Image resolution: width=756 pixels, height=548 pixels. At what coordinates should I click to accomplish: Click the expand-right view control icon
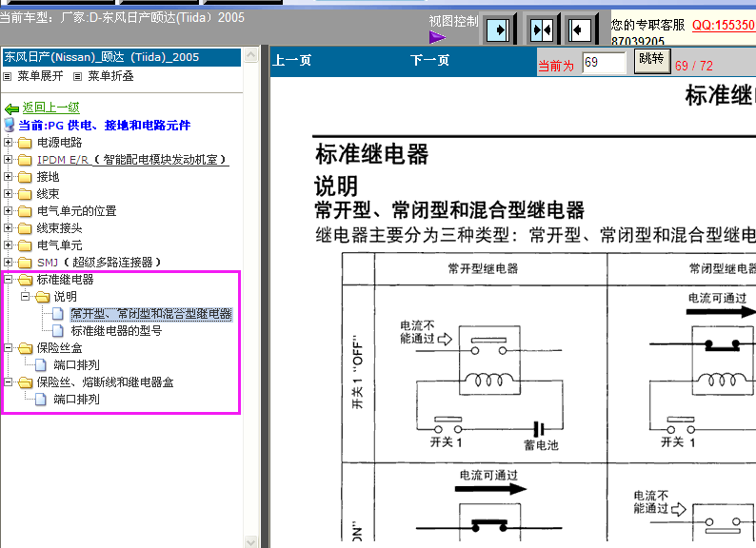(x=498, y=29)
